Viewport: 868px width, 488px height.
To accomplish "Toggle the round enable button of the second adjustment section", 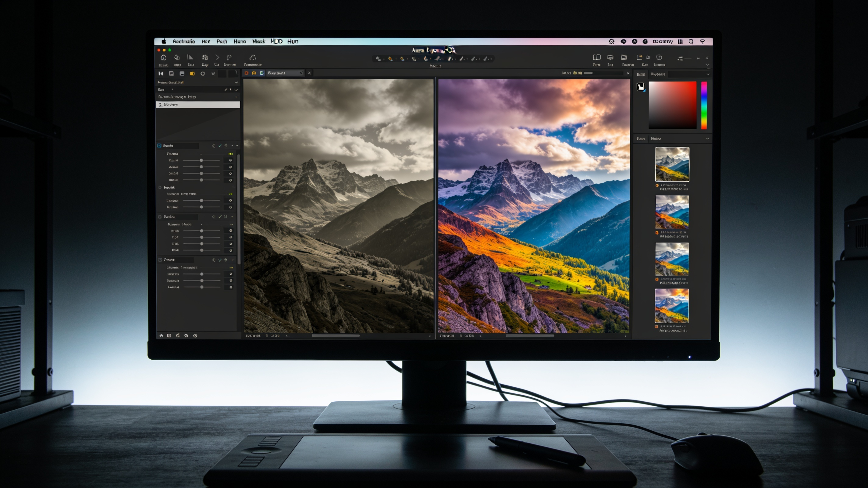I will pyautogui.click(x=160, y=187).
